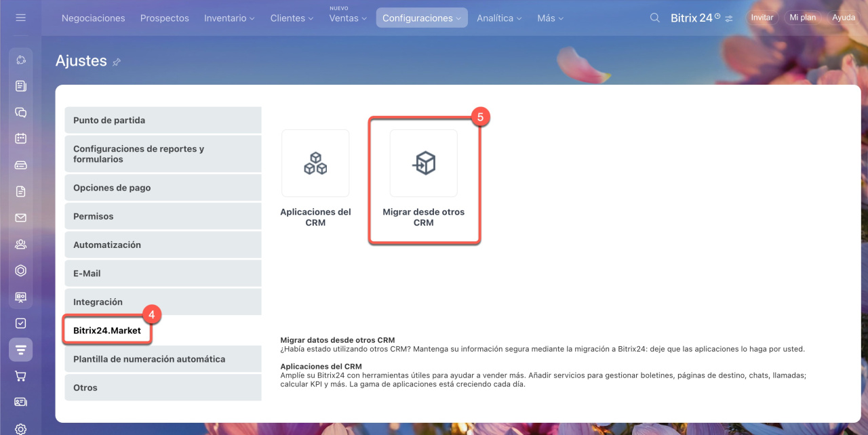
Task: Go to Prospectos in top navigation
Action: (x=165, y=18)
